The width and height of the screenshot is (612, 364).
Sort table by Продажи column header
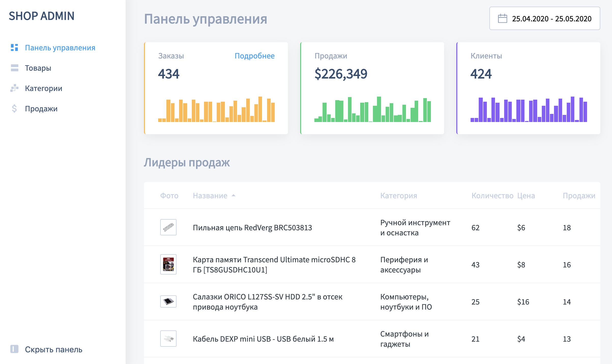(x=579, y=195)
